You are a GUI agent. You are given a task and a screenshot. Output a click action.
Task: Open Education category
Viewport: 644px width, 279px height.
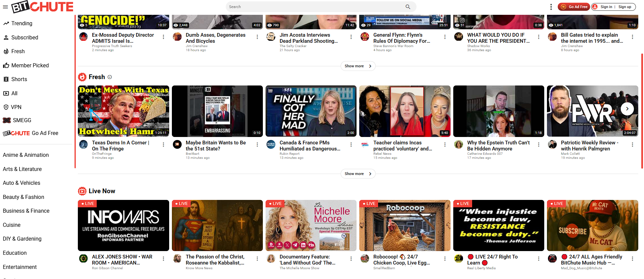click(x=15, y=253)
